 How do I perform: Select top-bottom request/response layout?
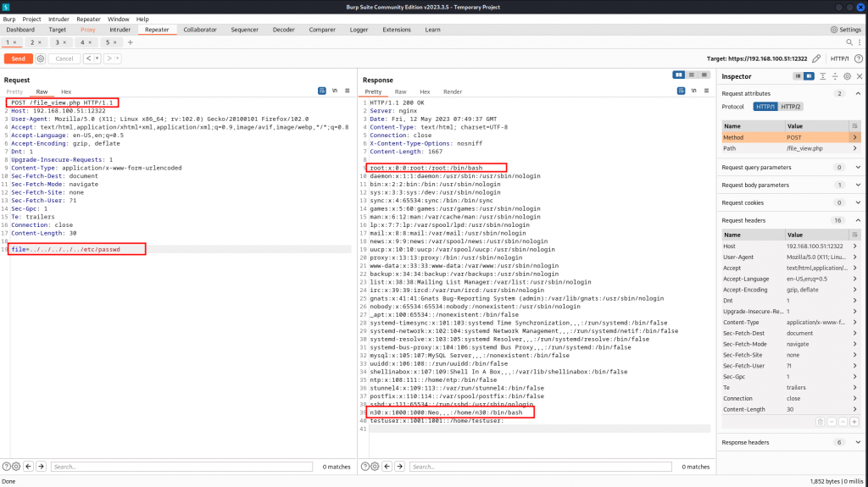click(692, 75)
